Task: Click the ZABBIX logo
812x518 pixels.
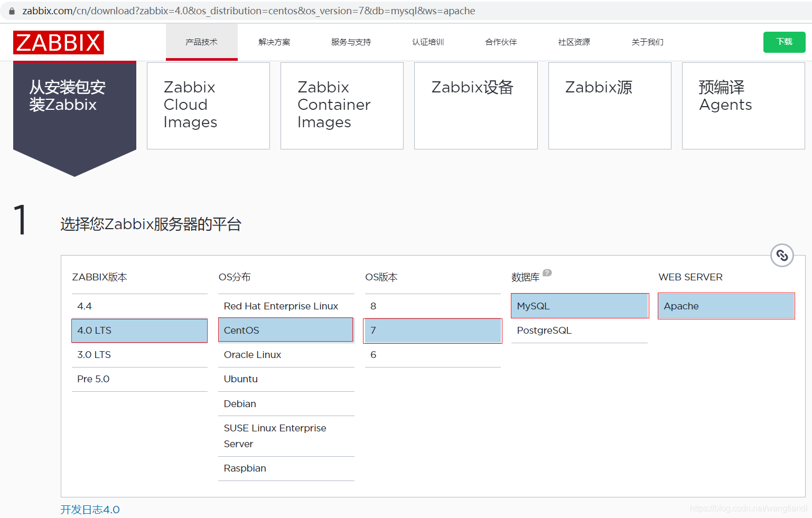Action: pos(59,42)
